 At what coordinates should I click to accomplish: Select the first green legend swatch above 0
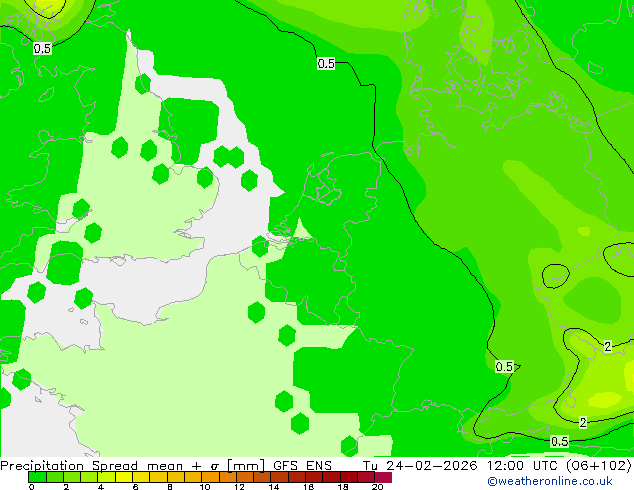(37, 477)
